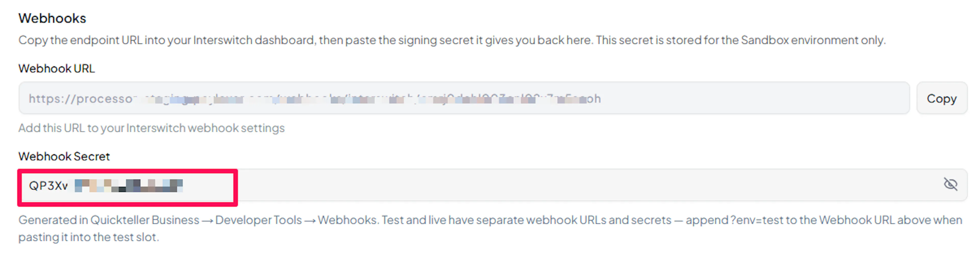980x259 pixels.
Task: Click the Webhooks section heading
Action: [52, 18]
